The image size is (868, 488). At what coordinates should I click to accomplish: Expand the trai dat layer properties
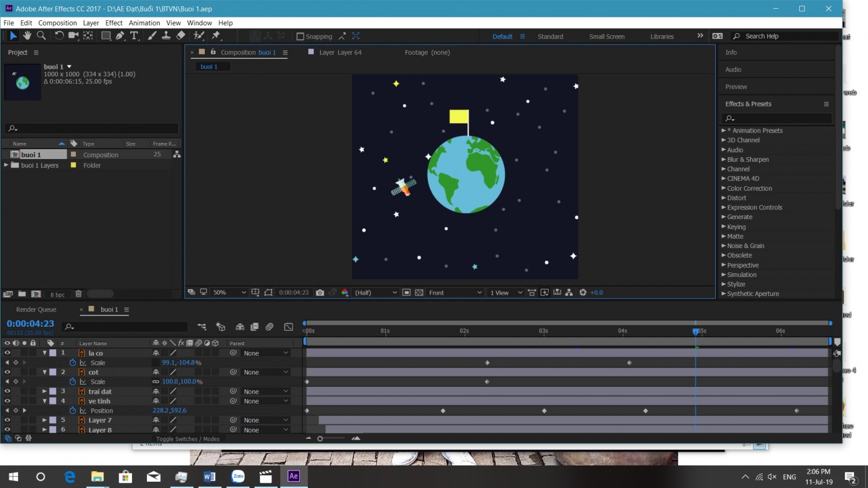pos(45,391)
